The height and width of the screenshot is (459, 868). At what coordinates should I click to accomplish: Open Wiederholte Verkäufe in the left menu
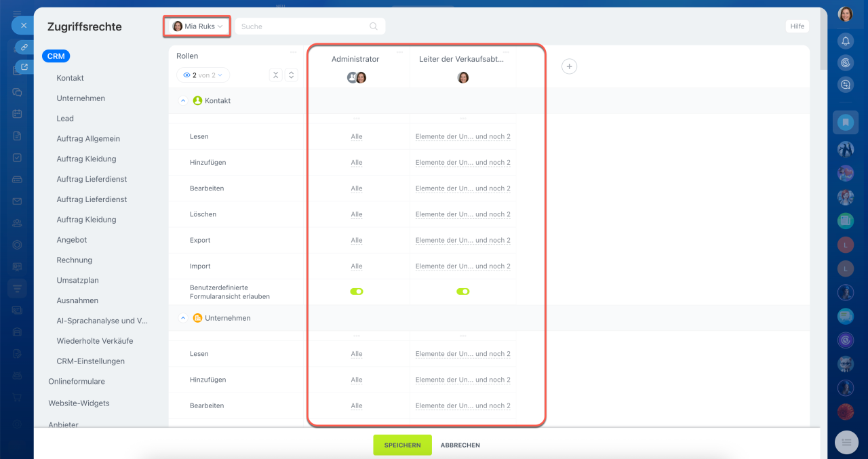pyautogui.click(x=95, y=341)
